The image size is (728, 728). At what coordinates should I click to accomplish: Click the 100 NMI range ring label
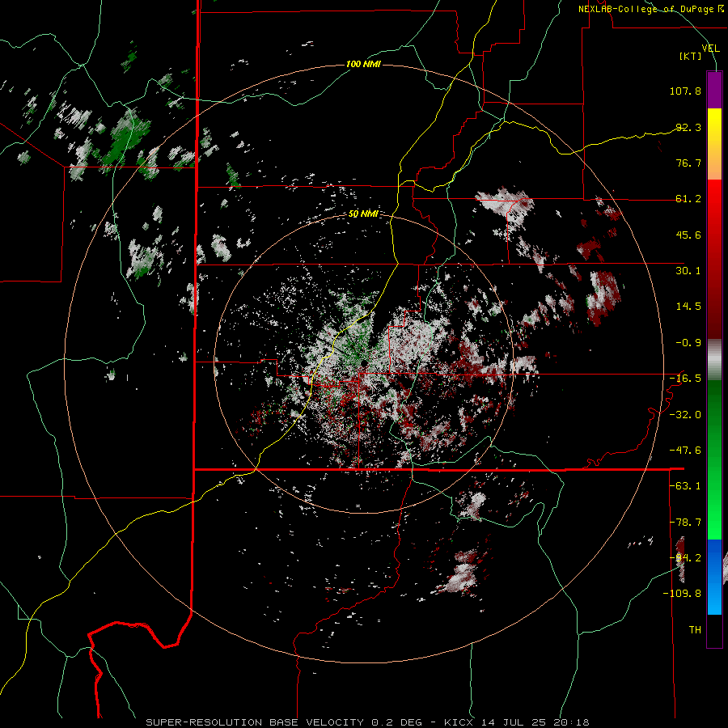363,64
